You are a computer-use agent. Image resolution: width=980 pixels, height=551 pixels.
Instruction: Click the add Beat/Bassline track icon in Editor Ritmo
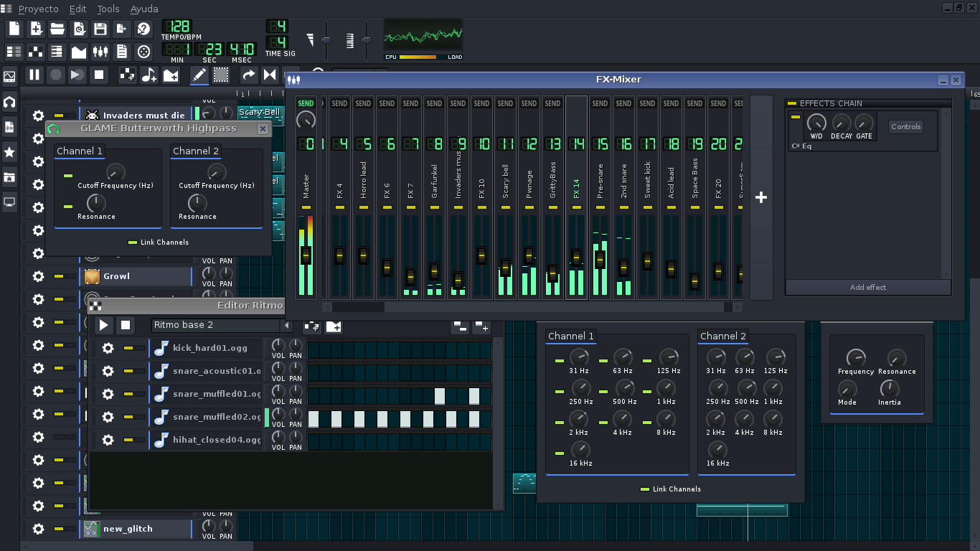point(312,326)
